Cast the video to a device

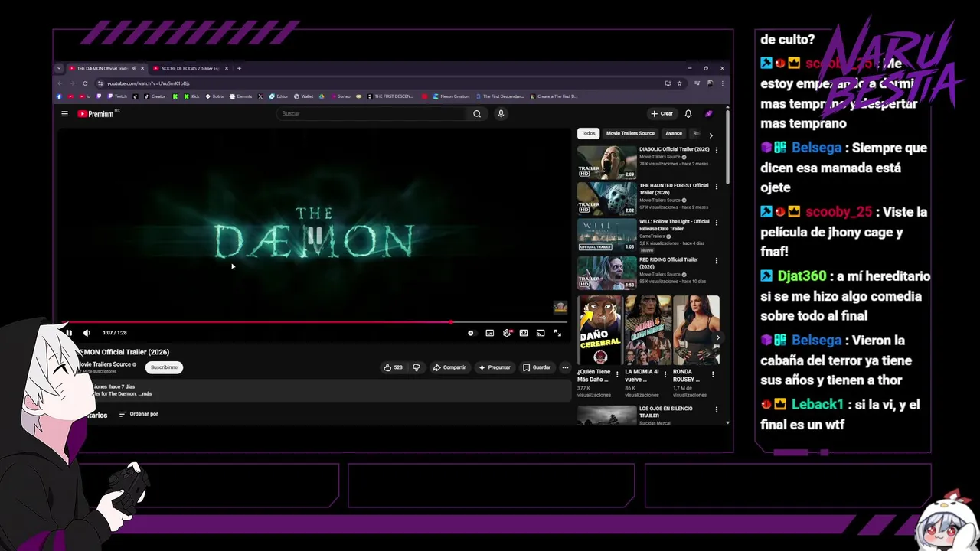[541, 333]
